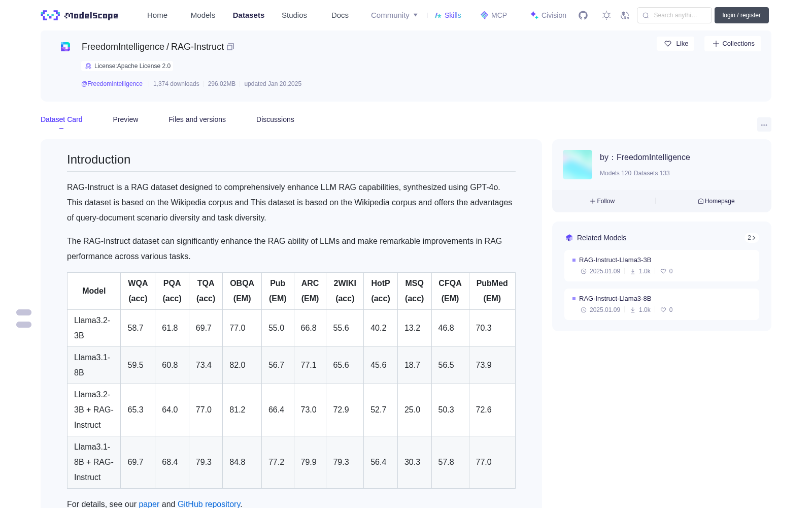The height and width of the screenshot is (508, 812).
Task: Click the Skills nav item
Action: pyautogui.click(x=448, y=15)
